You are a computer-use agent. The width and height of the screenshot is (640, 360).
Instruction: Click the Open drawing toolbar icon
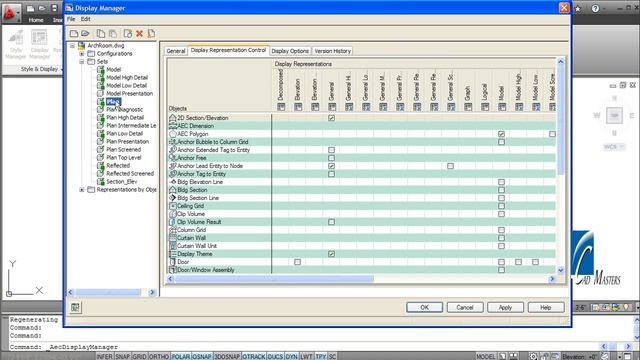[x=85, y=33]
